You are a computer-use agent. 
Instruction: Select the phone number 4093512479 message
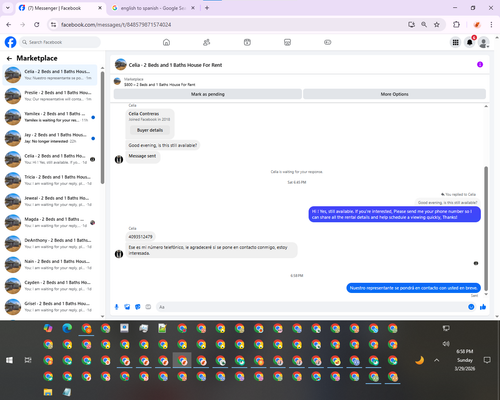(140, 237)
